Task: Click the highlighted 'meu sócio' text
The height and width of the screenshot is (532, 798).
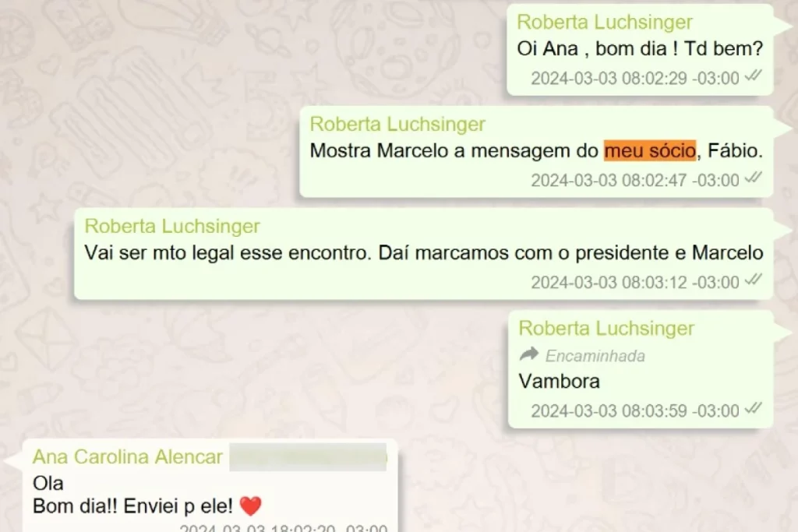Action: click(650, 150)
